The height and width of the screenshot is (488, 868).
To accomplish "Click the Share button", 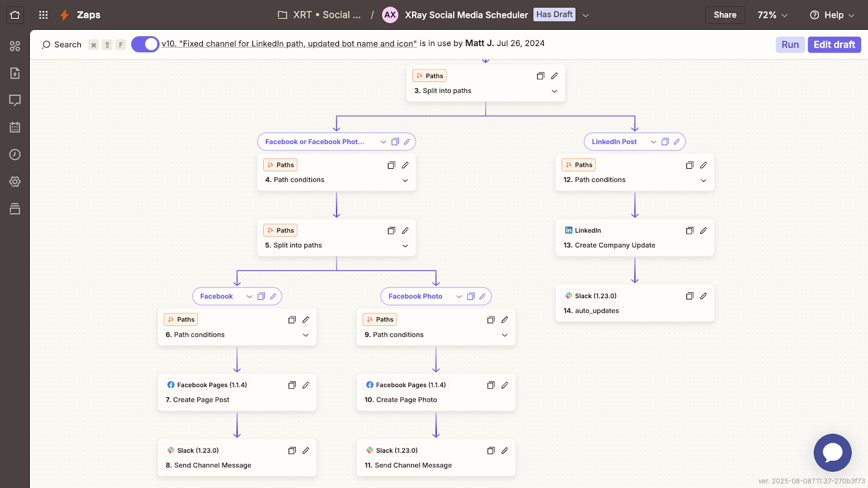I will pos(725,15).
